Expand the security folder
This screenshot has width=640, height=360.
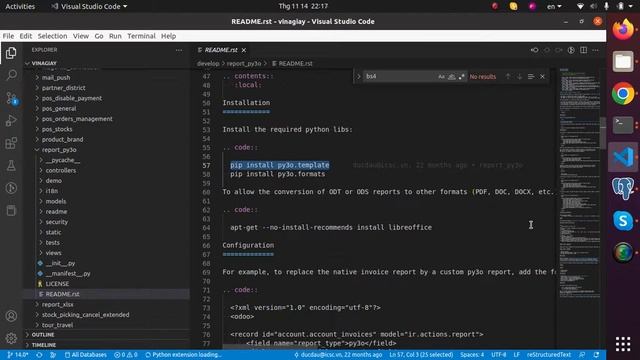57,222
